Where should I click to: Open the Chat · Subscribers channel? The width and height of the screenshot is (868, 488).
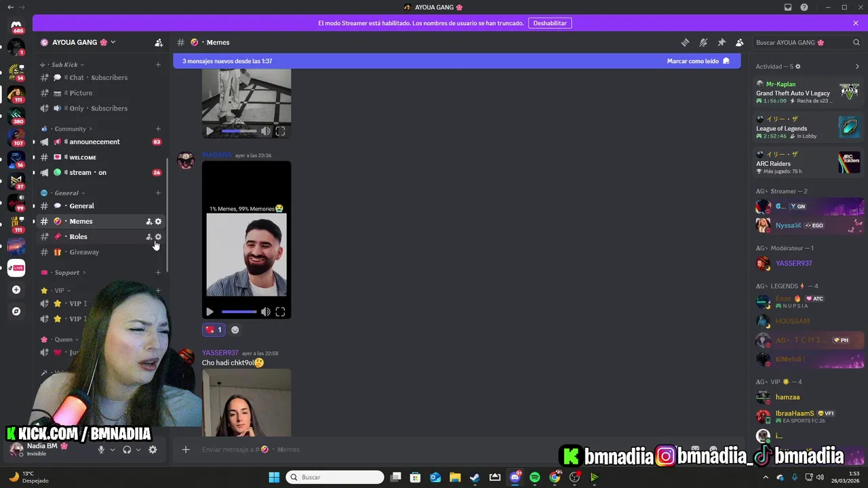pos(100,77)
